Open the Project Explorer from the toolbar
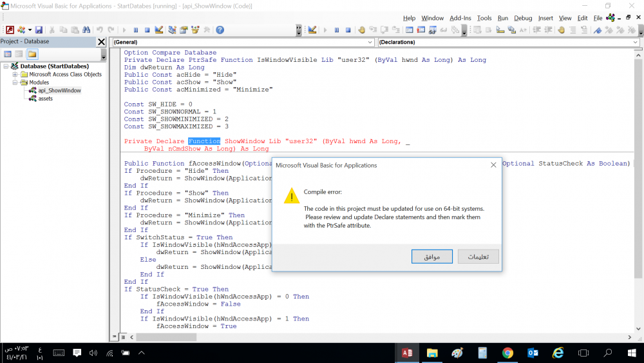 click(172, 30)
